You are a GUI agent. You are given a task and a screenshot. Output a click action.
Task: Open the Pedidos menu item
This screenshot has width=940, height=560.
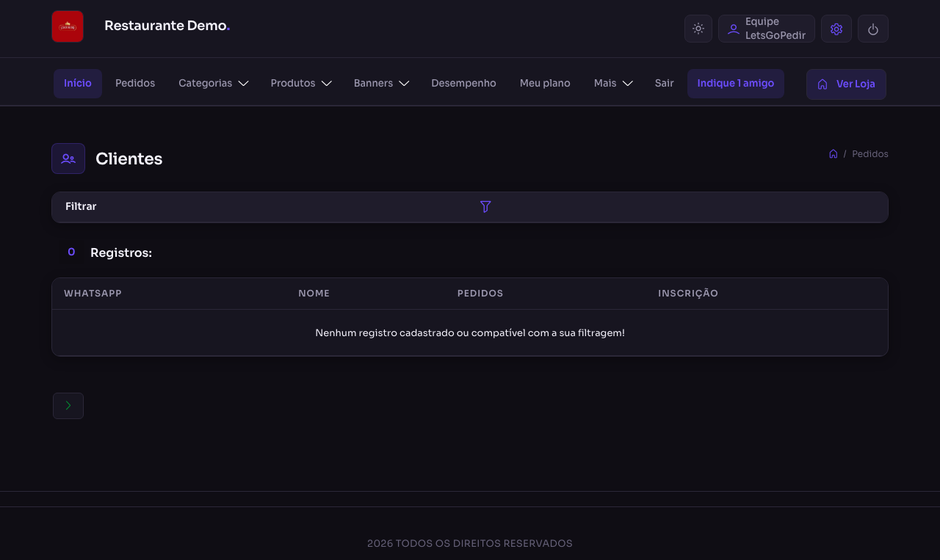pos(135,84)
